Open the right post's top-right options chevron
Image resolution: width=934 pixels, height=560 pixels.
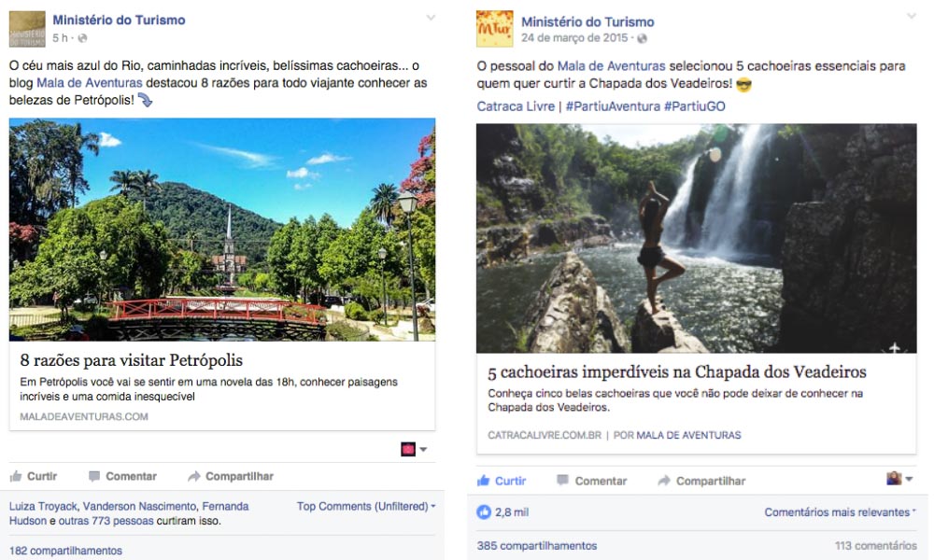click(912, 16)
